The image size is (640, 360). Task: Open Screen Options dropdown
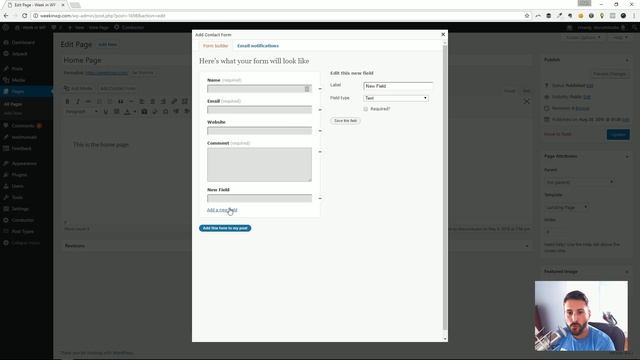584,38
